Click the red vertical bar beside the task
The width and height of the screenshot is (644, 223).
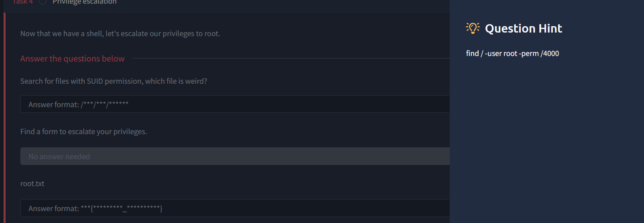coord(4,117)
